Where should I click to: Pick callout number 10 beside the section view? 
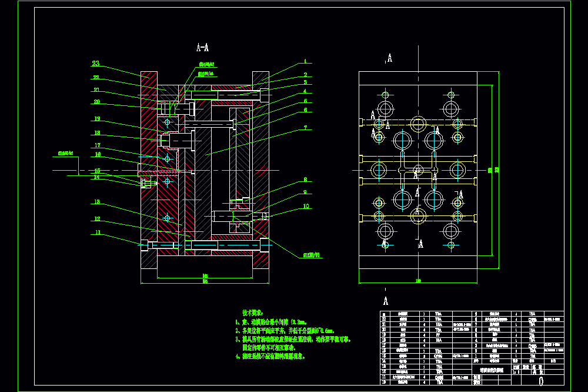306,206
